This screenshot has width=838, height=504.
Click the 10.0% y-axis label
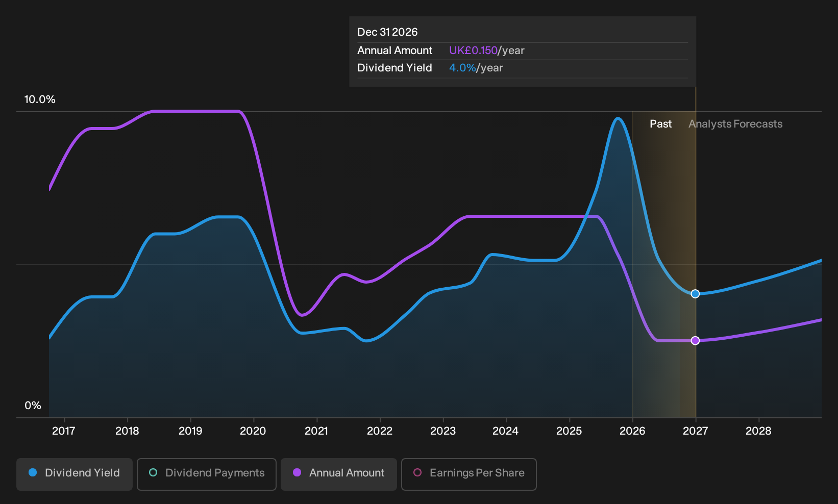point(40,99)
